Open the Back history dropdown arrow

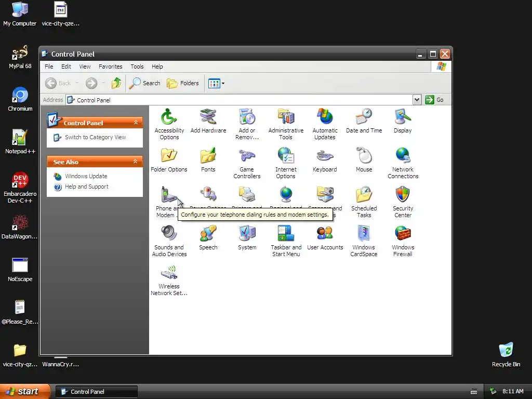coord(77,83)
